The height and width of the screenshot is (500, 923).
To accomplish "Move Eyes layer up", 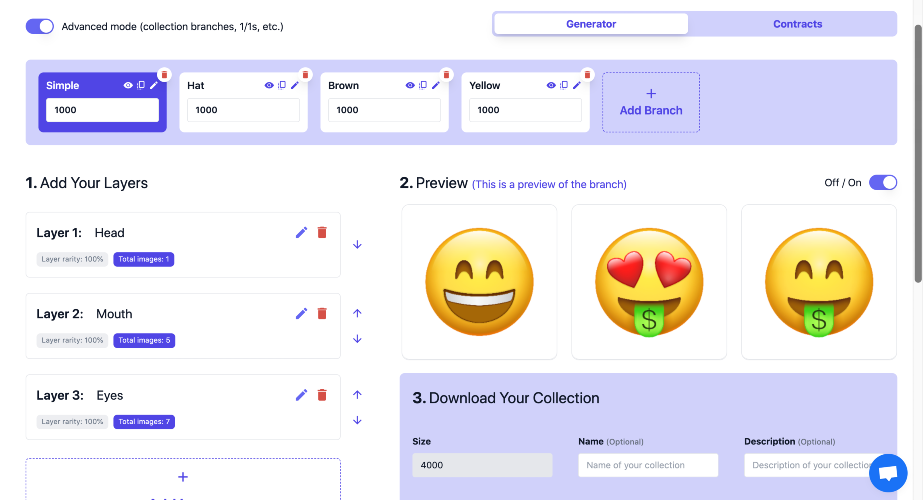I will (x=357, y=395).
